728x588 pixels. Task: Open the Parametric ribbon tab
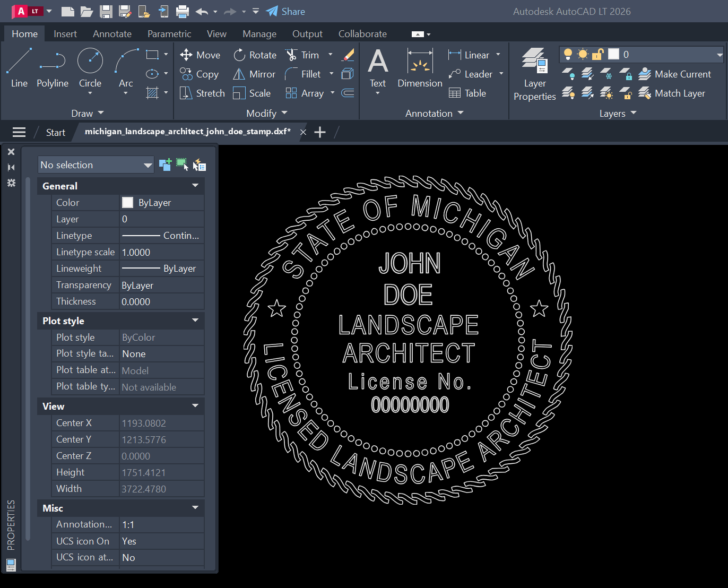[x=169, y=34]
